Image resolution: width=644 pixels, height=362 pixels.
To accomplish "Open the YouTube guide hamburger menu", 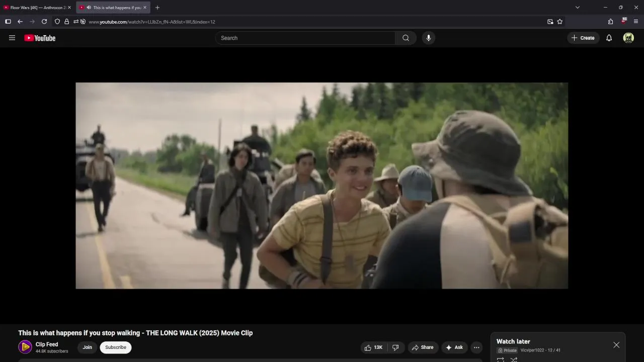I will (12, 38).
